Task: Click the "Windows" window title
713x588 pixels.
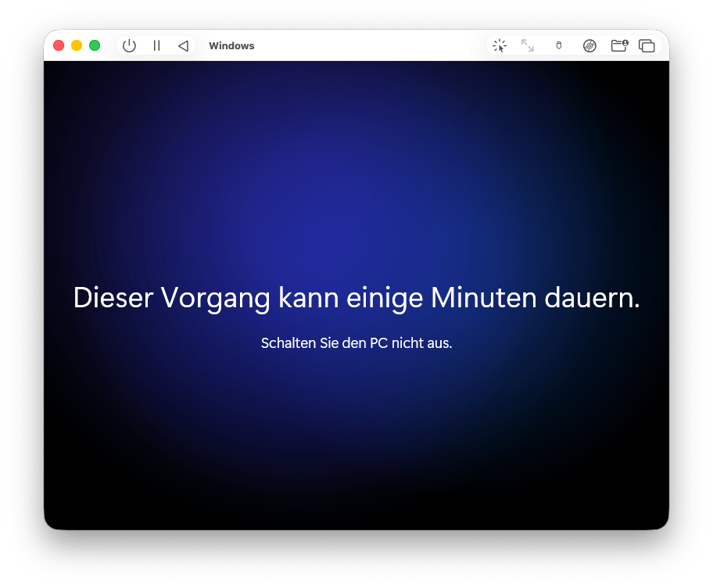Action: click(x=231, y=45)
